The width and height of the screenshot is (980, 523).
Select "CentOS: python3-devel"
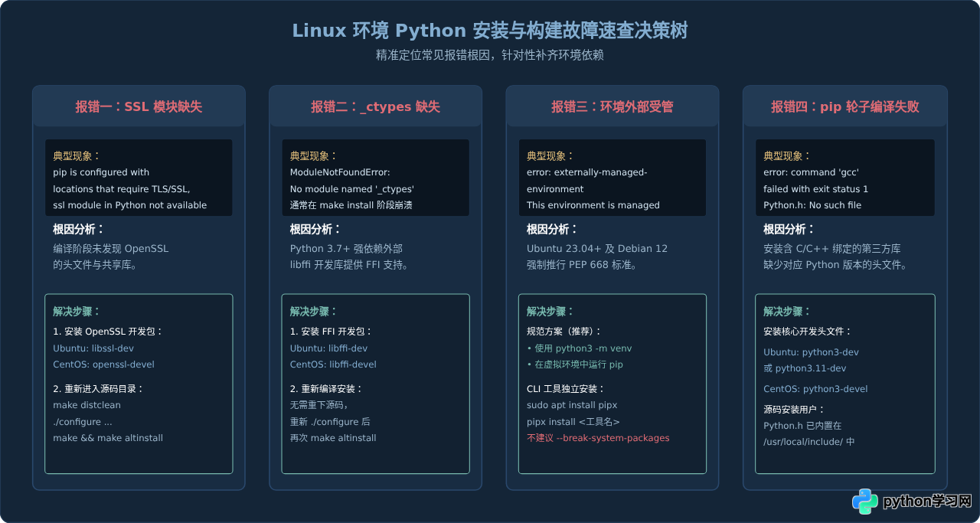(815, 389)
